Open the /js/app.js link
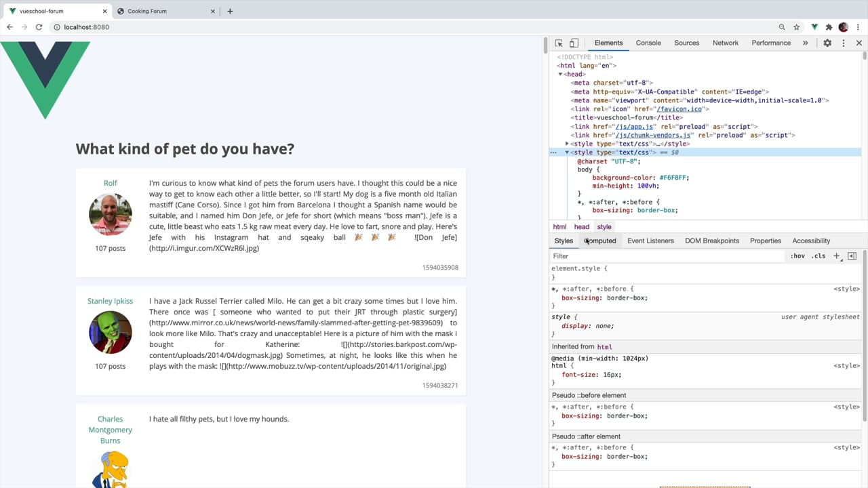The height and width of the screenshot is (488, 868). (635, 127)
